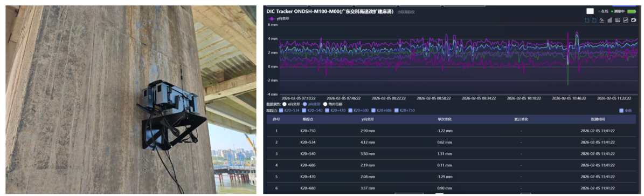
Task: Disable the K20+686 tracking point checkbox
Action: (373, 110)
